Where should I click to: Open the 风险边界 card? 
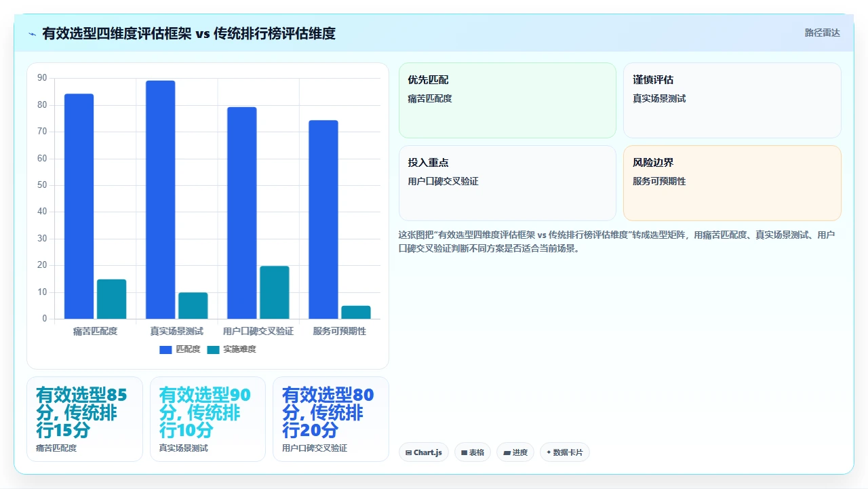[x=732, y=183]
